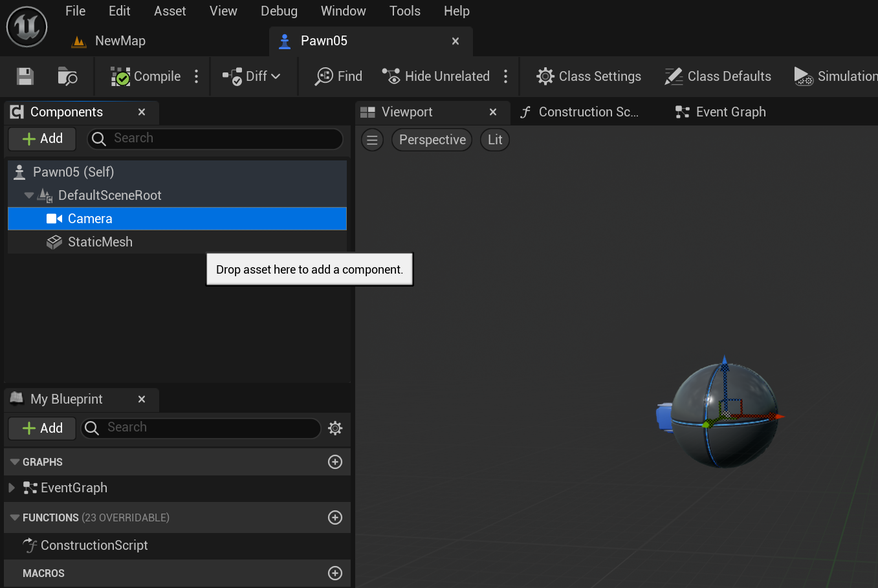Open the Edit menu

pos(120,11)
